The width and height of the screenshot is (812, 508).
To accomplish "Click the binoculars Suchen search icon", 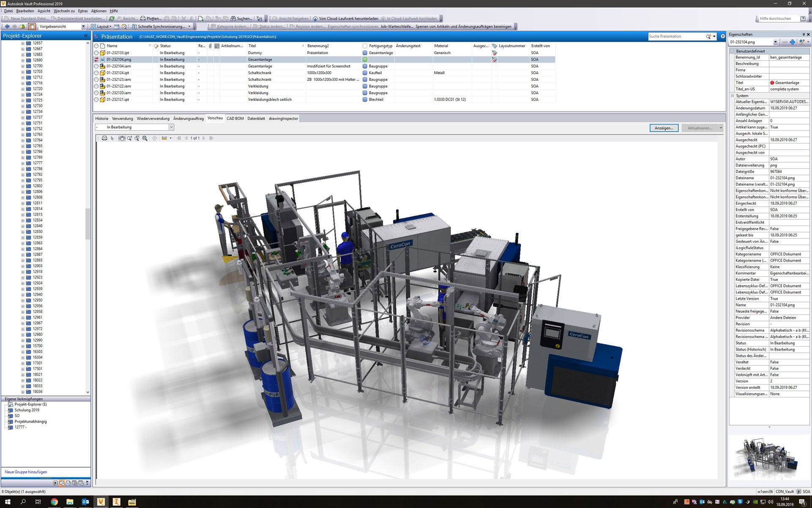I will point(233,19).
